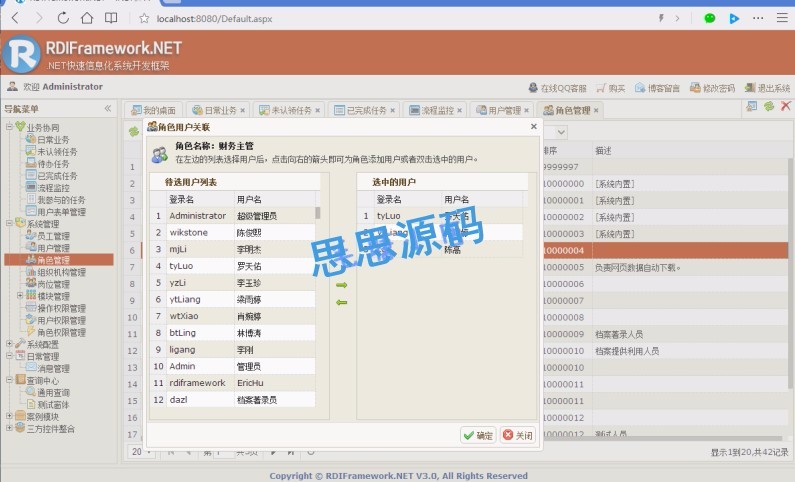Collapse the 导航菜单 panel
Screen dimensions: 795x482
click(x=107, y=108)
